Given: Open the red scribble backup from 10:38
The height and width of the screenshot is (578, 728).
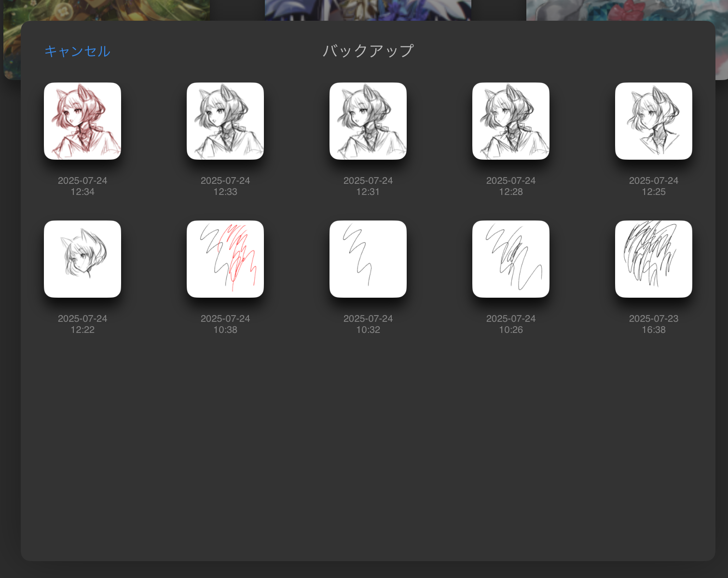Looking at the screenshot, I should point(225,259).
